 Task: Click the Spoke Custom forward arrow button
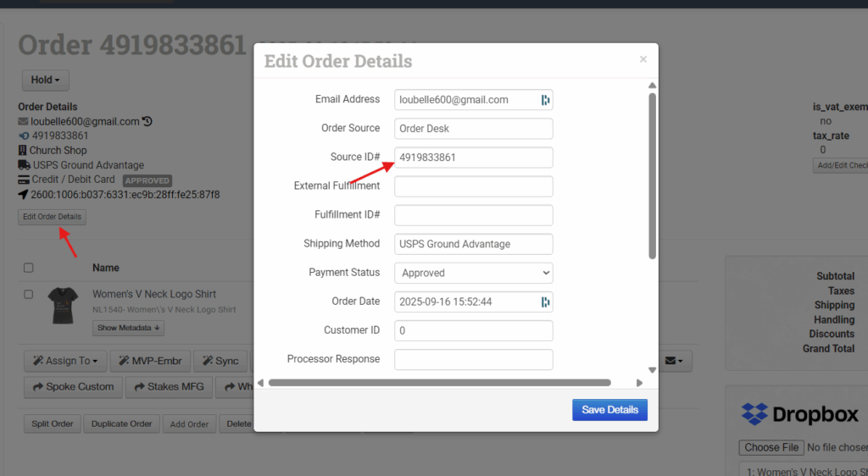tap(73, 387)
